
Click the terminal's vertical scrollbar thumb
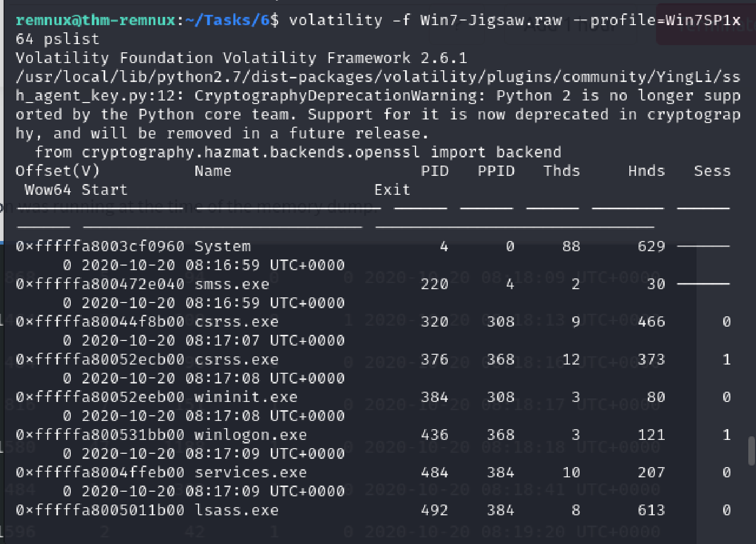pyautogui.click(x=752, y=451)
